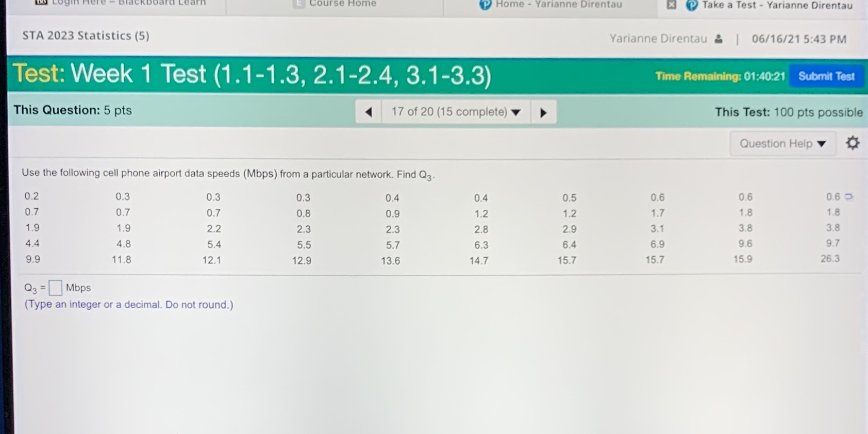Click the Time Remaining countdown
Image resolution: width=868 pixels, height=434 pixels.
tap(720, 76)
